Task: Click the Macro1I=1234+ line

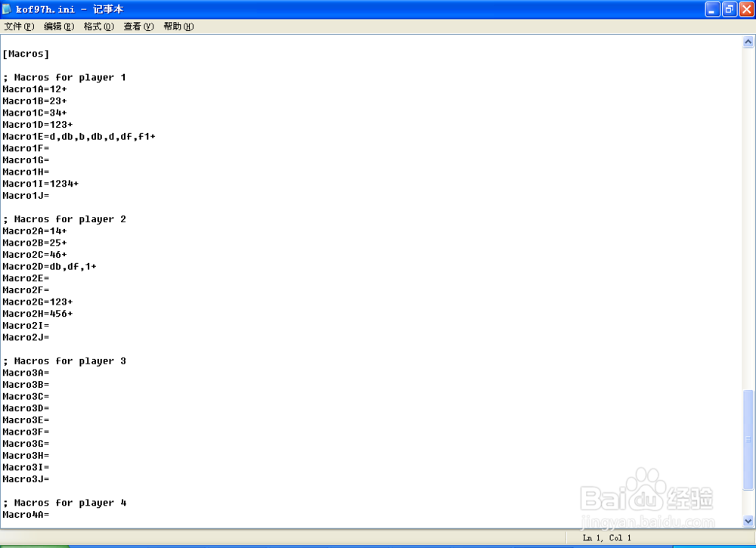Action: point(41,184)
